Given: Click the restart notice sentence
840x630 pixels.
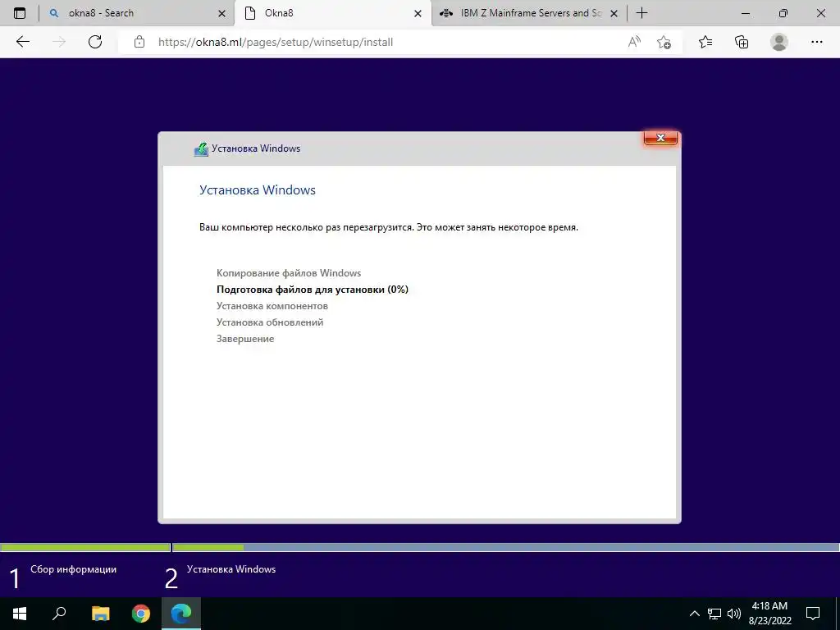Looking at the screenshot, I should [x=389, y=227].
